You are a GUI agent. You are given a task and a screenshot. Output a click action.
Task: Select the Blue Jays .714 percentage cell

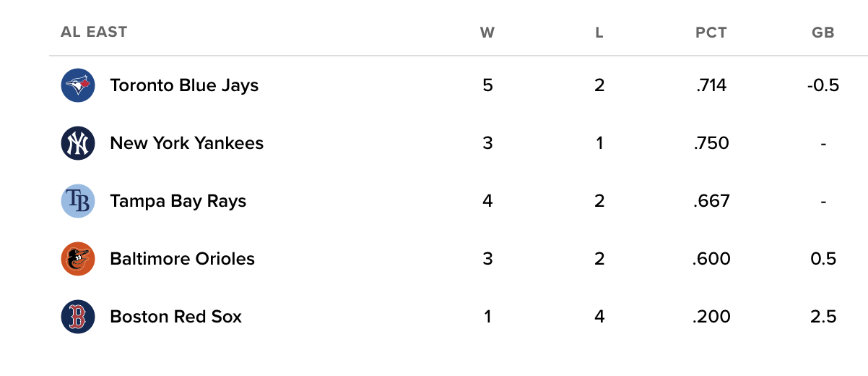tap(711, 85)
